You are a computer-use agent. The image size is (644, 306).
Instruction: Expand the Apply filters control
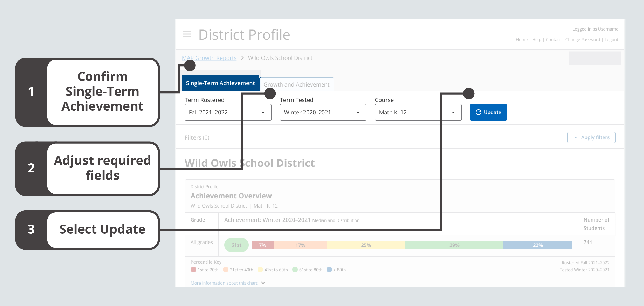(591, 137)
